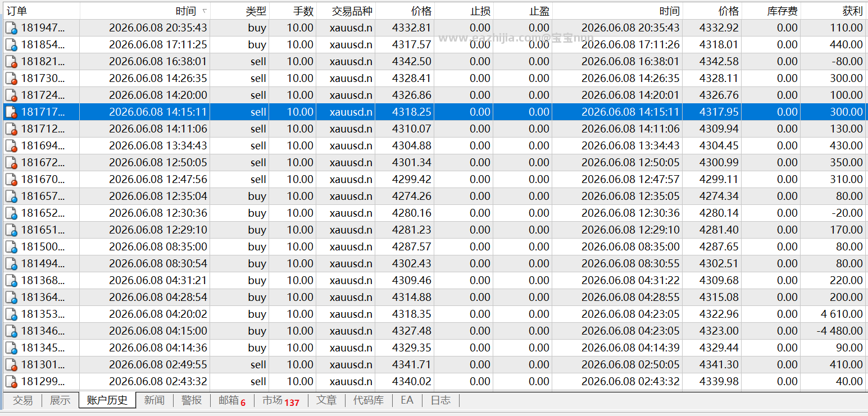Viewport: 868px width, 416px height.
Task: Click the sort arrow in the first 时间 header
Action: pos(204,11)
